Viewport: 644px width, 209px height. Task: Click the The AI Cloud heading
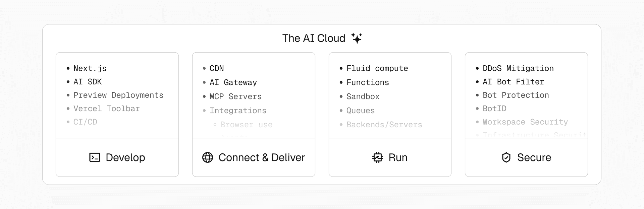pyautogui.click(x=314, y=38)
